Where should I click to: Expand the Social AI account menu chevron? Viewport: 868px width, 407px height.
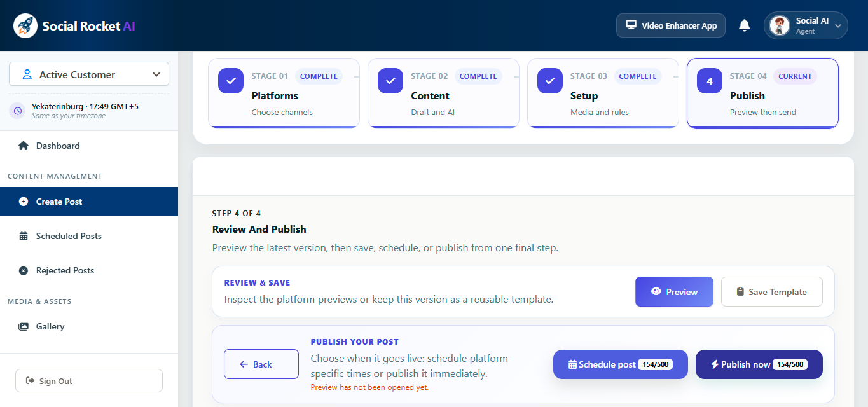(x=838, y=26)
